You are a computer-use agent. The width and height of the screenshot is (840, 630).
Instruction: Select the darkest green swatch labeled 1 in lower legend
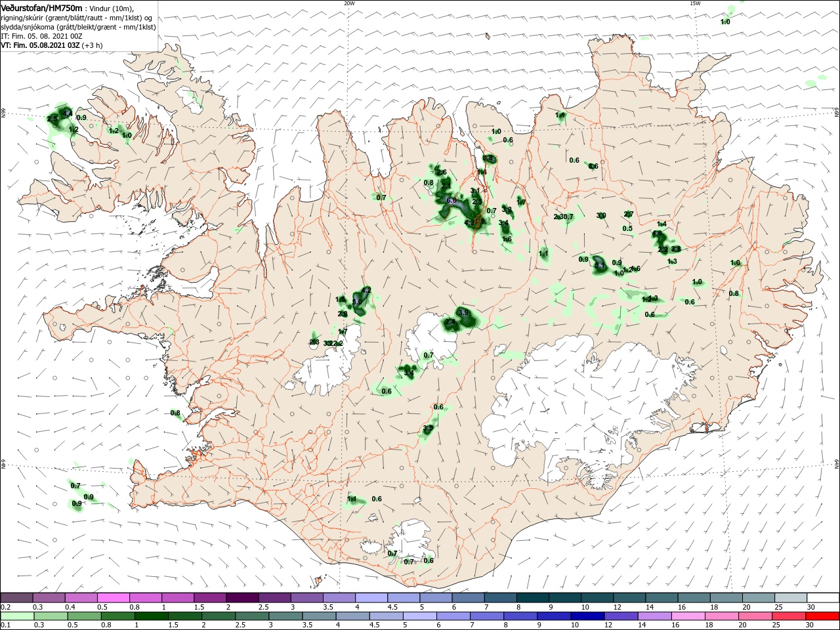[x=151, y=616]
